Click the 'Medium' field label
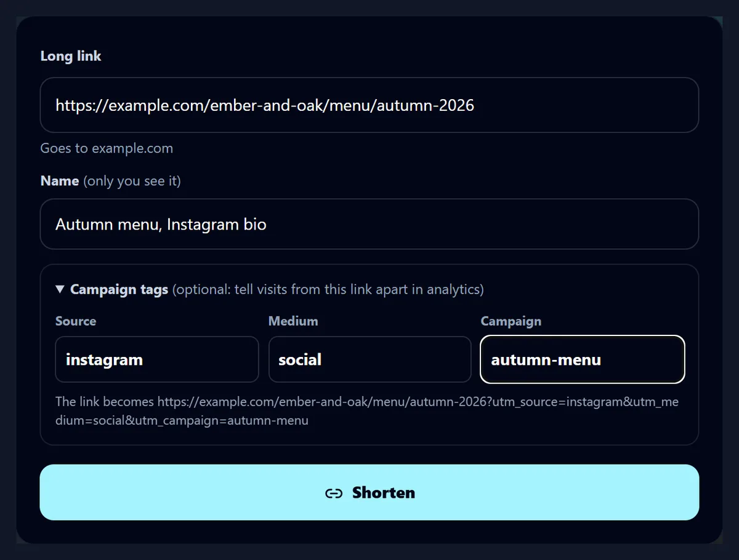This screenshot has width=739, height=560. 293,321
